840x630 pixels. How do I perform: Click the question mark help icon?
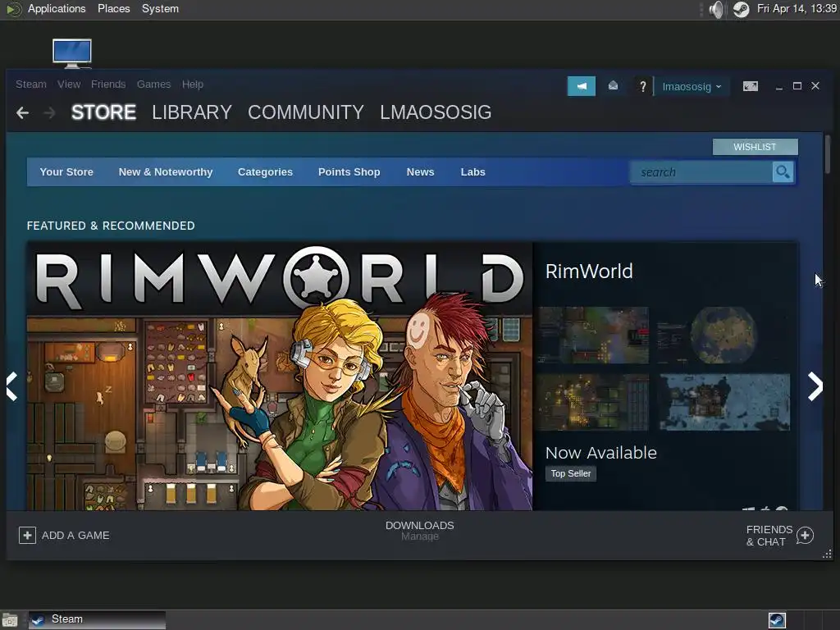click(x=643, y=86)
